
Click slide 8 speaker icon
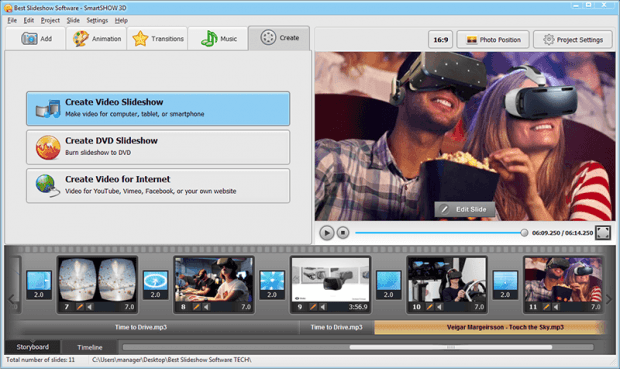(206, 307)
